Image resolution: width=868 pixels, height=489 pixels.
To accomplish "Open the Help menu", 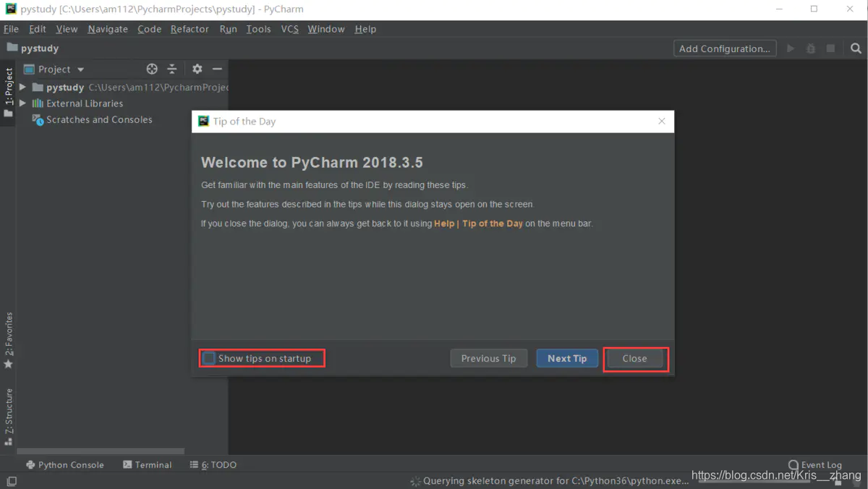I will [365, 29].
